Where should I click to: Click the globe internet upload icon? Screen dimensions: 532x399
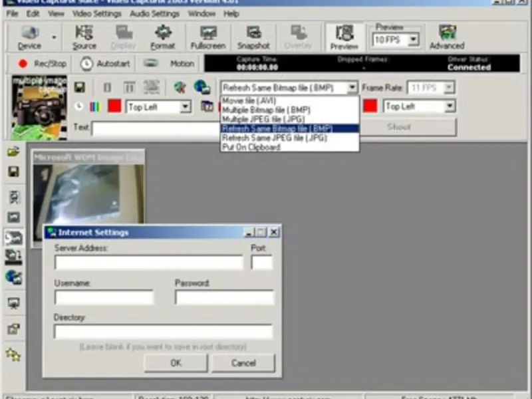tap(202, 87)
